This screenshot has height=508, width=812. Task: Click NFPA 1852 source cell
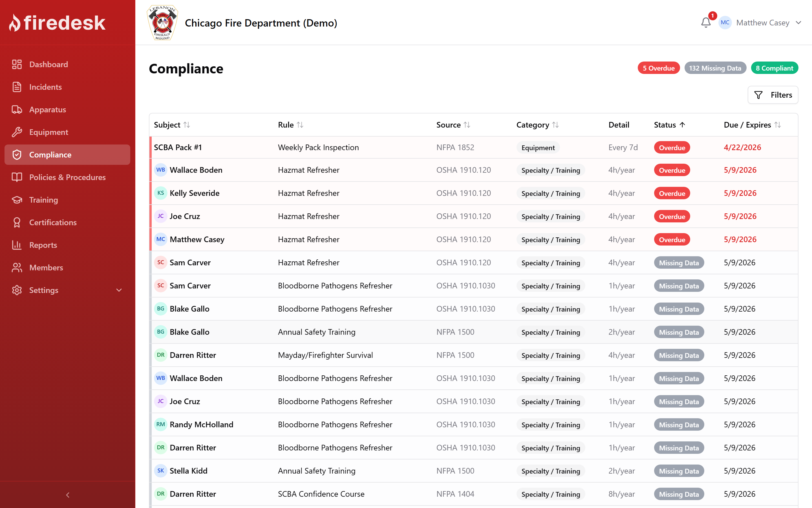coord(455,147)
